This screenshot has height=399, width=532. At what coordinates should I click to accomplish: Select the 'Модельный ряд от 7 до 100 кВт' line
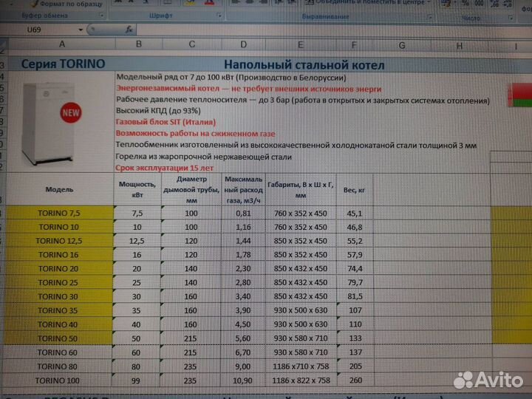tap(231, 78)
